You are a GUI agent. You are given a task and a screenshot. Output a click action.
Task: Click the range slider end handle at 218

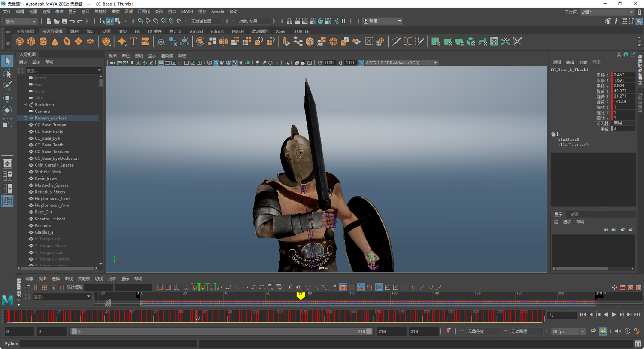pos(369,331)
